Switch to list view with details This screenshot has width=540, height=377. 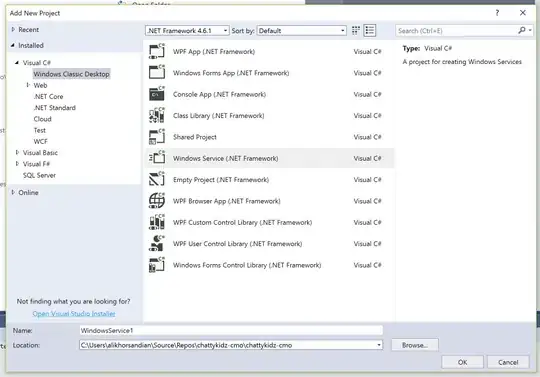(x=370, y=31)
